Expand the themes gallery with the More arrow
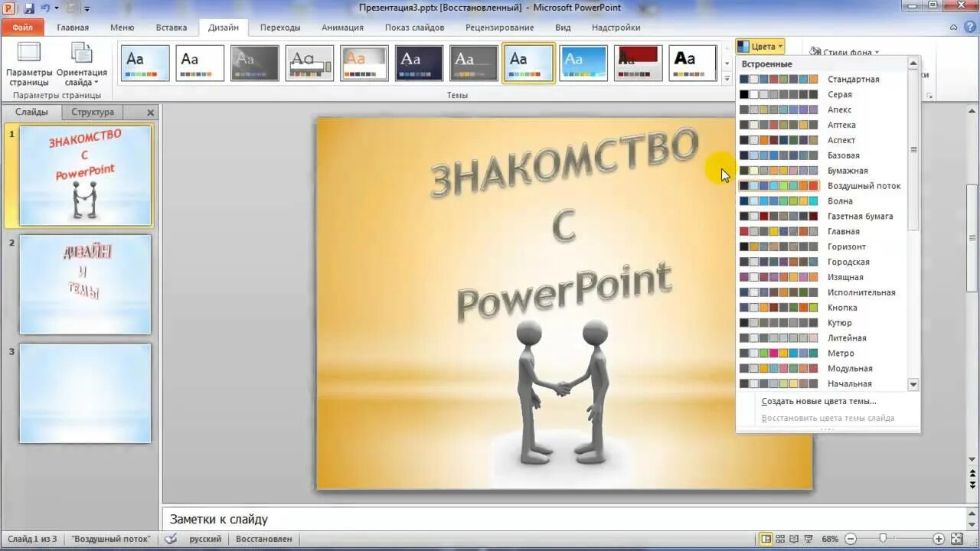 (x=727, y=78)
